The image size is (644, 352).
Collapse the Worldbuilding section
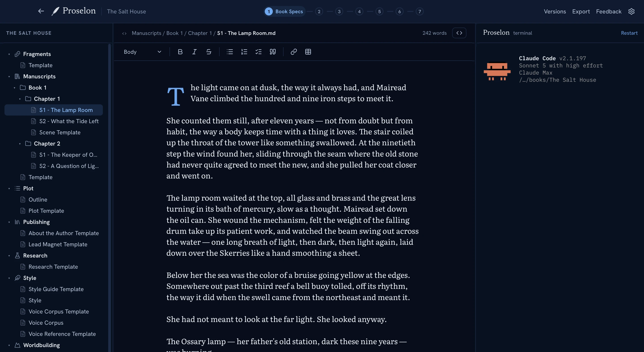click(9, 346)
